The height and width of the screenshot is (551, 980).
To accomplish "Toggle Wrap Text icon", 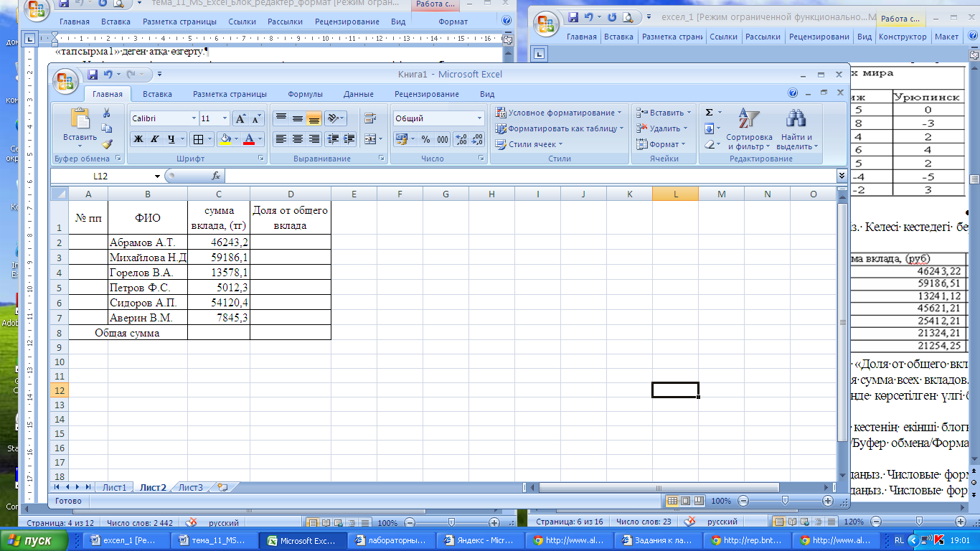I will pyautogui.click(x=370, y=118).
